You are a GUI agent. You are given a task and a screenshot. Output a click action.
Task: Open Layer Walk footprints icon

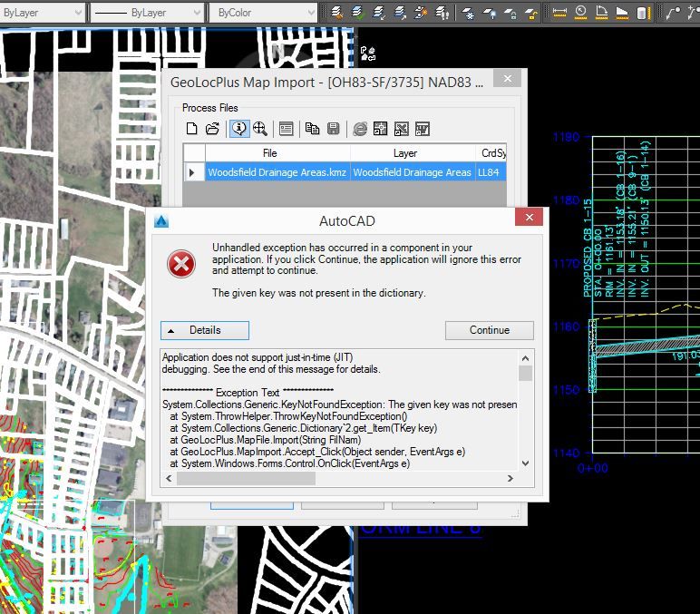[x=442, y=13]
